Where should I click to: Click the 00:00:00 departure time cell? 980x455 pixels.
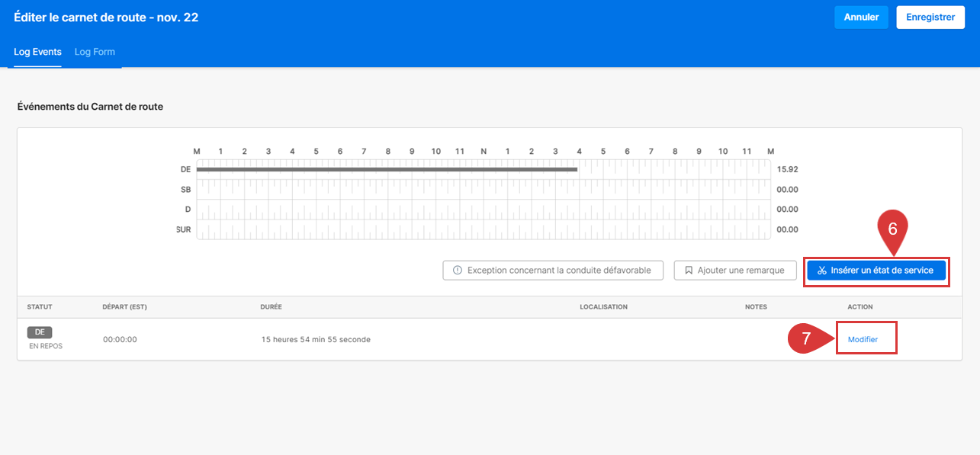click(x=120, y=340)
